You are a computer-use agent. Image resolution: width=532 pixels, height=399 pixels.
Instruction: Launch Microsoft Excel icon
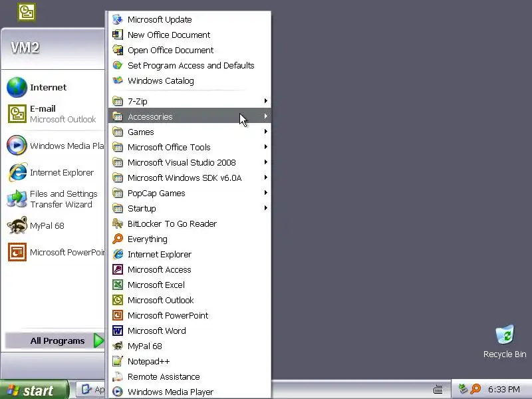pyautogui.click(x=118, y=285)
